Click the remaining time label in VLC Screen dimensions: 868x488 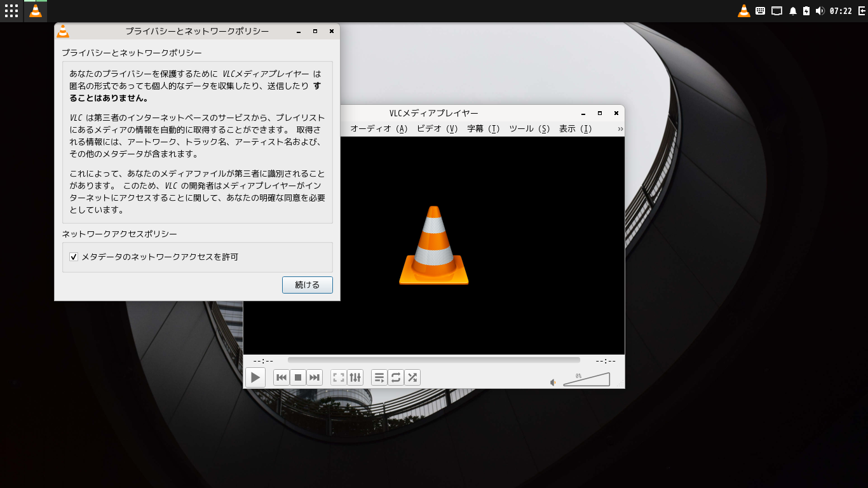pyautogui.click(x=605, y=361)
